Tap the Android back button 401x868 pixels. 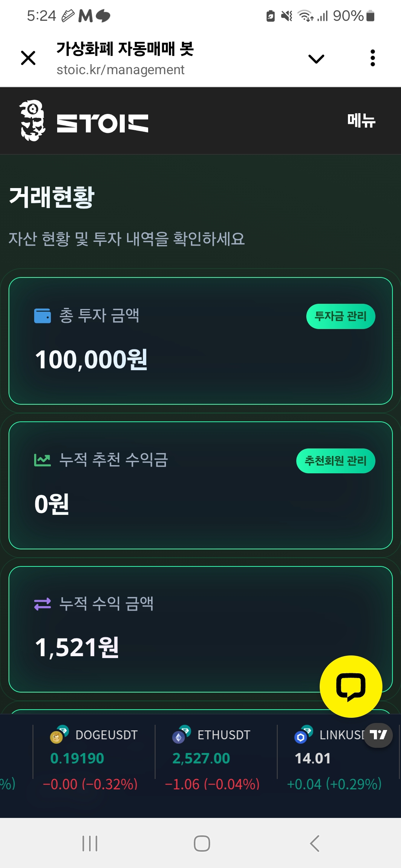point(314,843)
